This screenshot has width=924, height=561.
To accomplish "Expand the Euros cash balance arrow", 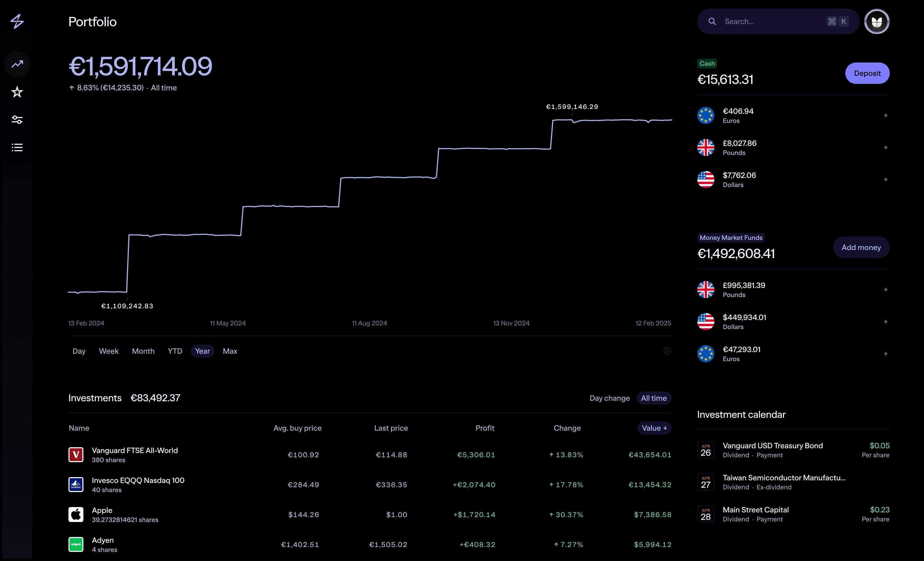I will click(x=885, y=115).
